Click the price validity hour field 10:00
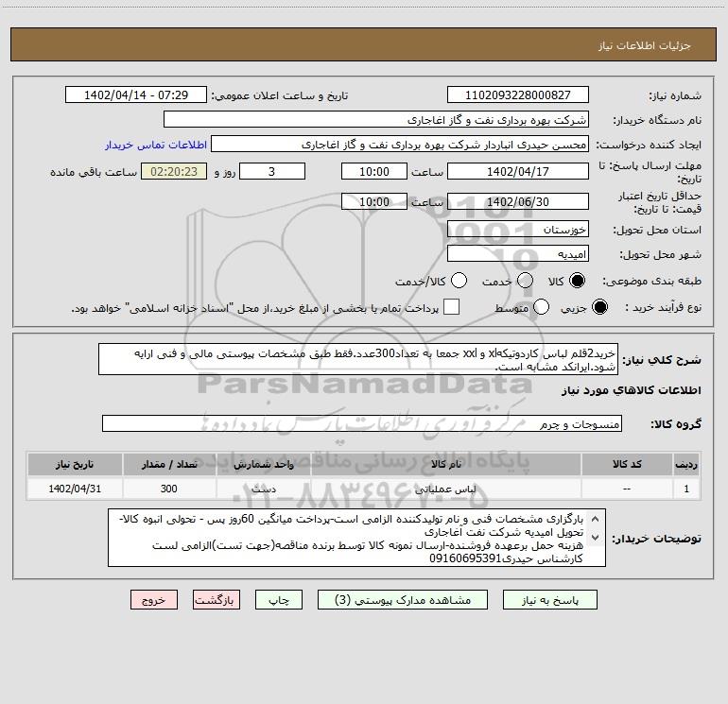The height and width of the screenshot is (704, 728). click(374, 201)
